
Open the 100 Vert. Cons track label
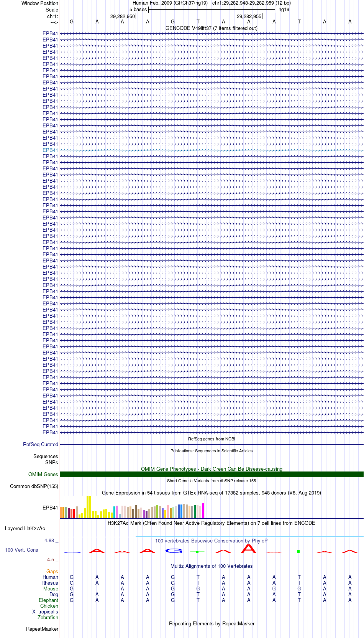click(x=21, y=550)
